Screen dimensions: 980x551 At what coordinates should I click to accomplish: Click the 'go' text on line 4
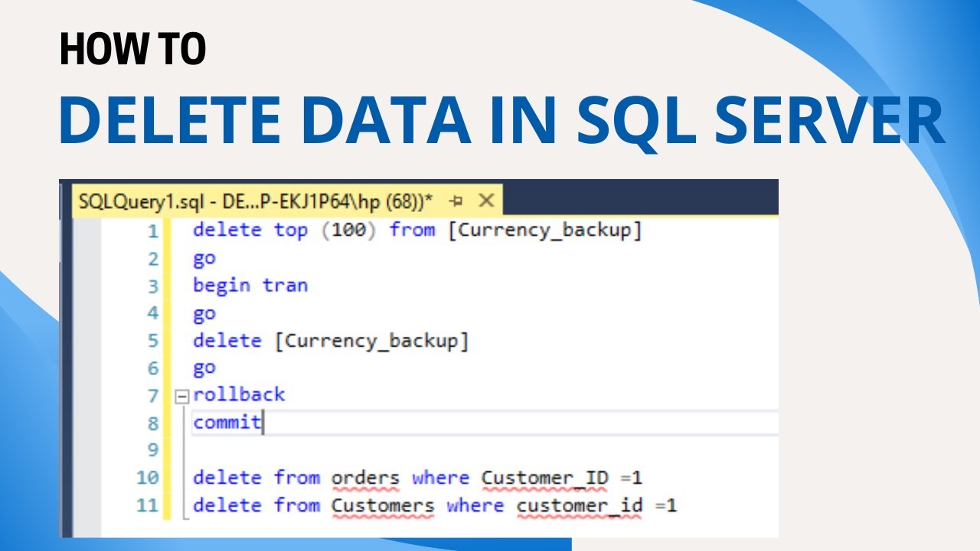[x=204, y=314]
